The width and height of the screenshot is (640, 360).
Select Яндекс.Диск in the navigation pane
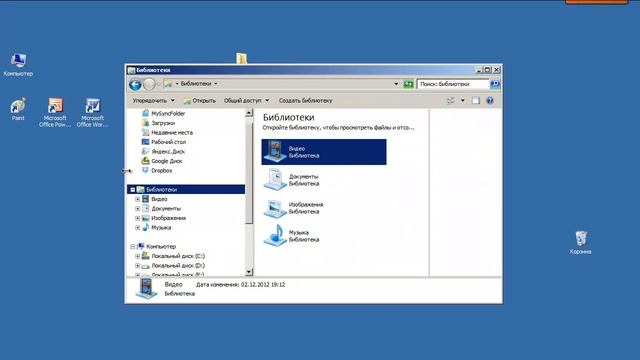[x=168, y=151]
